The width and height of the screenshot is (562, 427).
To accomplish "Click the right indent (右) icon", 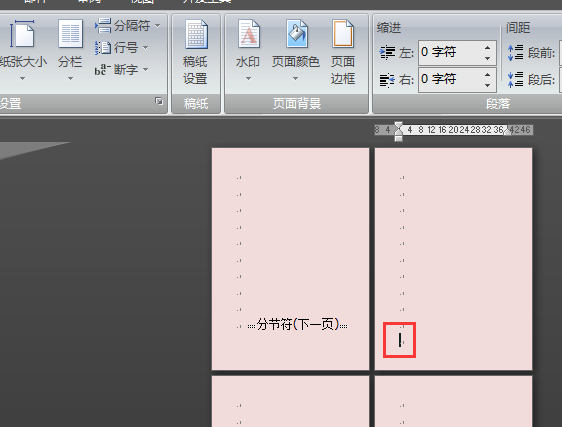I will [x=387, y=80].
